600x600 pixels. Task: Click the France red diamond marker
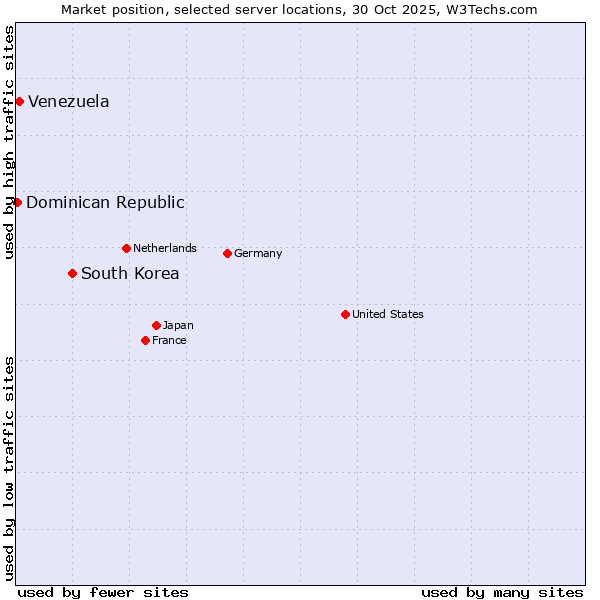click(145, 340)
